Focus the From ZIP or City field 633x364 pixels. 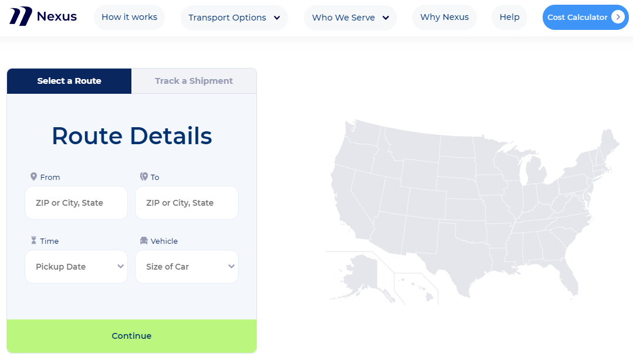(76, 203)
